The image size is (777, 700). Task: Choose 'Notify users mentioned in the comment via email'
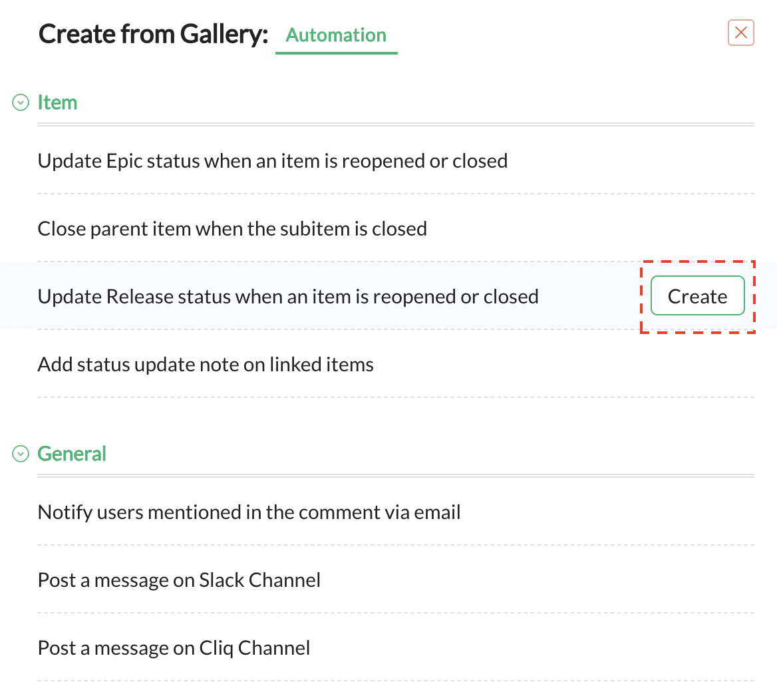pyautogui.click(x=249, y=512)
